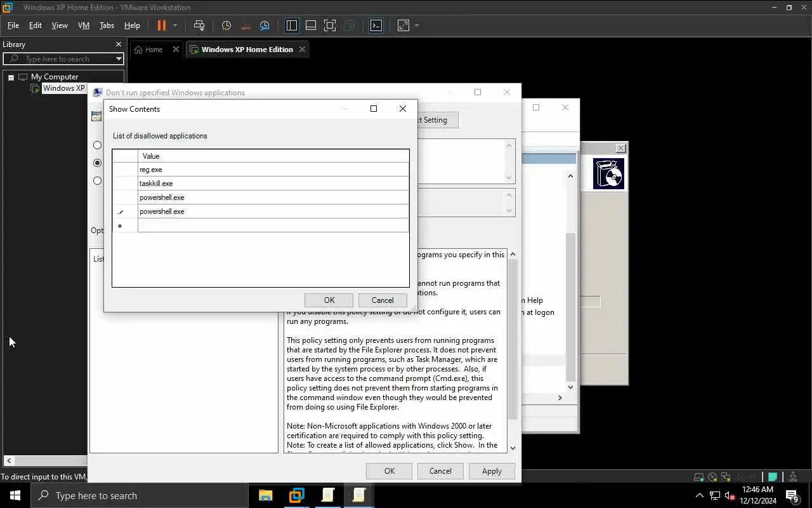Screen dimensions: 812x508
Task: Open the File menu
Action: tap(13, 25)
